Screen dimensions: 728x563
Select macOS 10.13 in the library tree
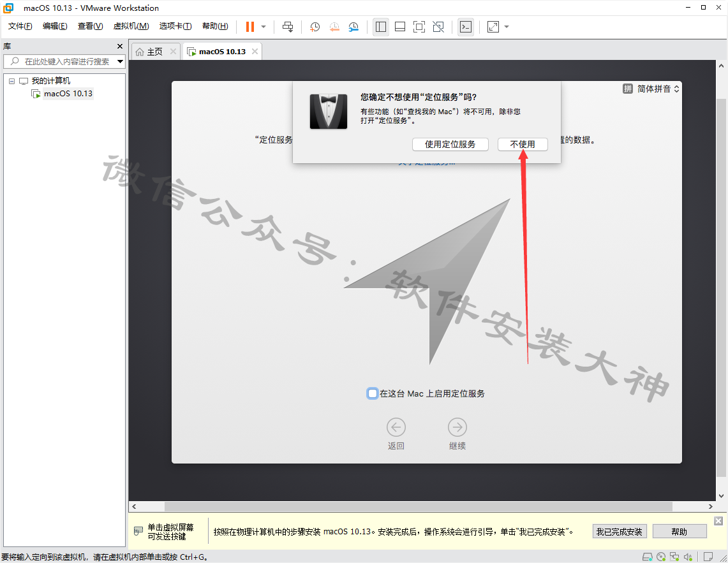[x=68, y=94]
